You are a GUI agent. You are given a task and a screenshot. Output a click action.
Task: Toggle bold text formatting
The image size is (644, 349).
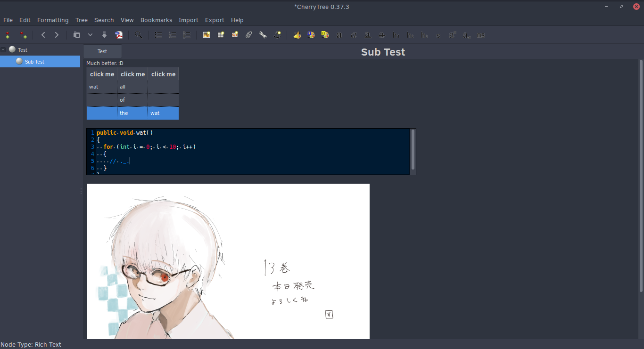coord(339,35)
